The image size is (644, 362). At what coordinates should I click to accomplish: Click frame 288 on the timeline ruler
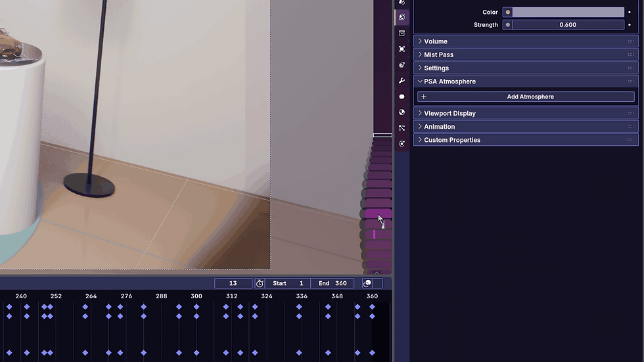[162, 296]
